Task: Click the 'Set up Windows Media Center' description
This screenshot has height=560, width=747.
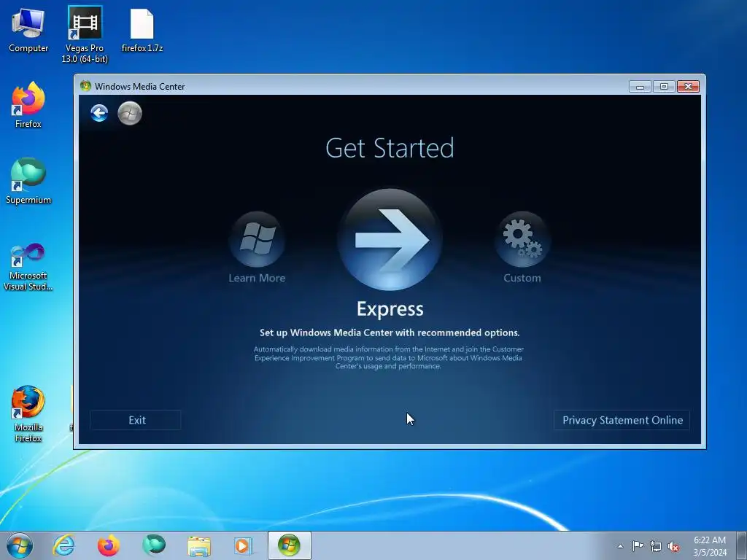Action: coord(390,332)
